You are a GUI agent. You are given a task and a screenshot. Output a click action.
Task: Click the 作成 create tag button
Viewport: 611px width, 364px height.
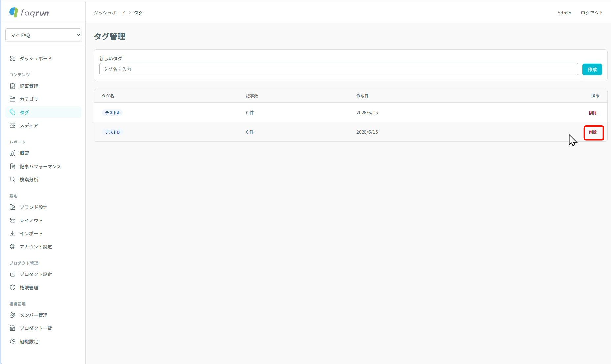pos(592,69)
